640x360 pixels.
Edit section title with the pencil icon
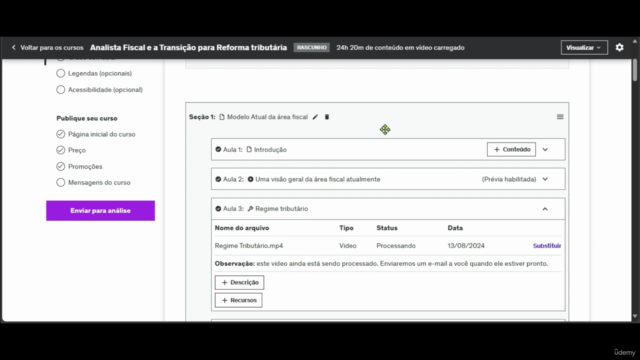(x=315, y=117)
